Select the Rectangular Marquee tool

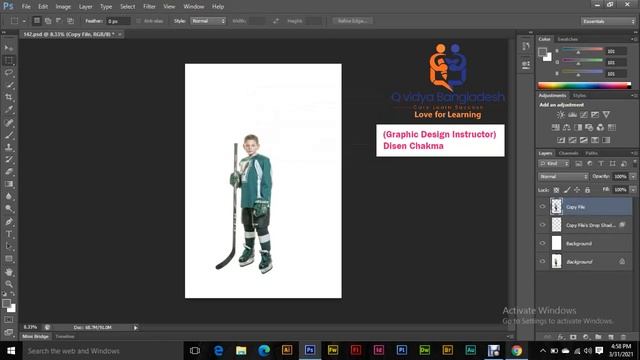pyautogui.click(x=9, y=60)
